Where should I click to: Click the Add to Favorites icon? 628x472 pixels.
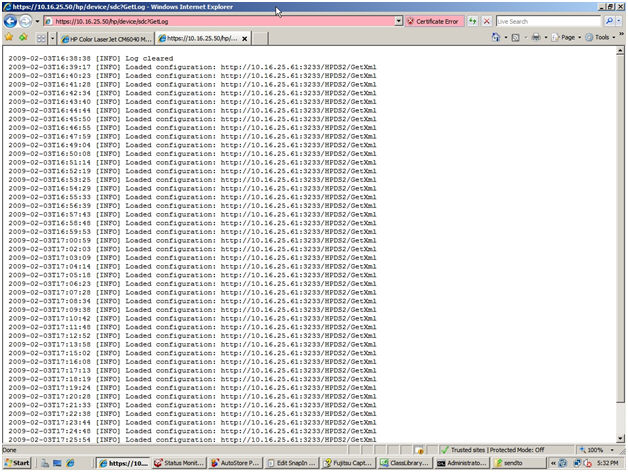pos(22,38)
